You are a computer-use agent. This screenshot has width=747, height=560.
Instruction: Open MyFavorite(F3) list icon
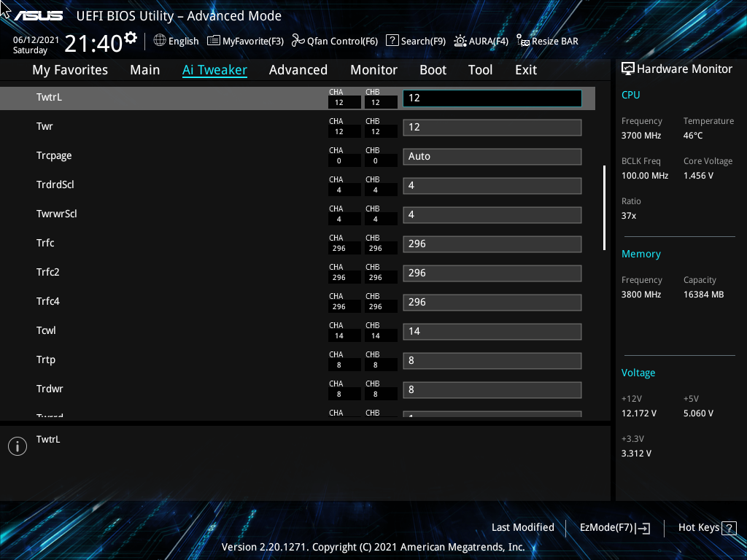coord(214,41)
